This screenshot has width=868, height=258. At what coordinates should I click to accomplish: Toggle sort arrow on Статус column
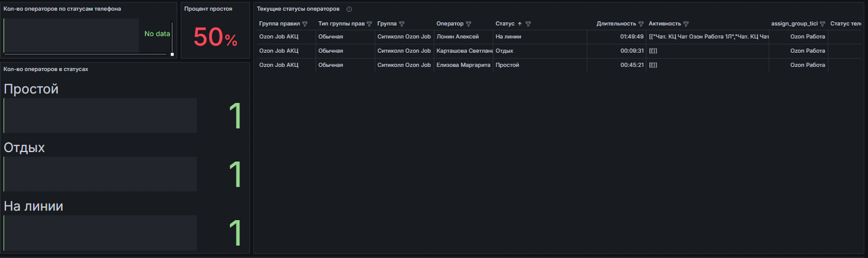pos(519,24)
